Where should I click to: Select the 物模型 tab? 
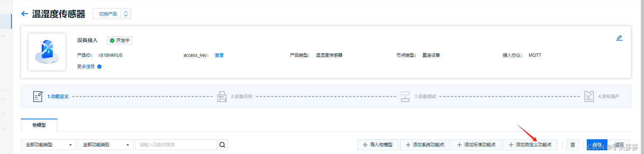[x=39, y=125]
